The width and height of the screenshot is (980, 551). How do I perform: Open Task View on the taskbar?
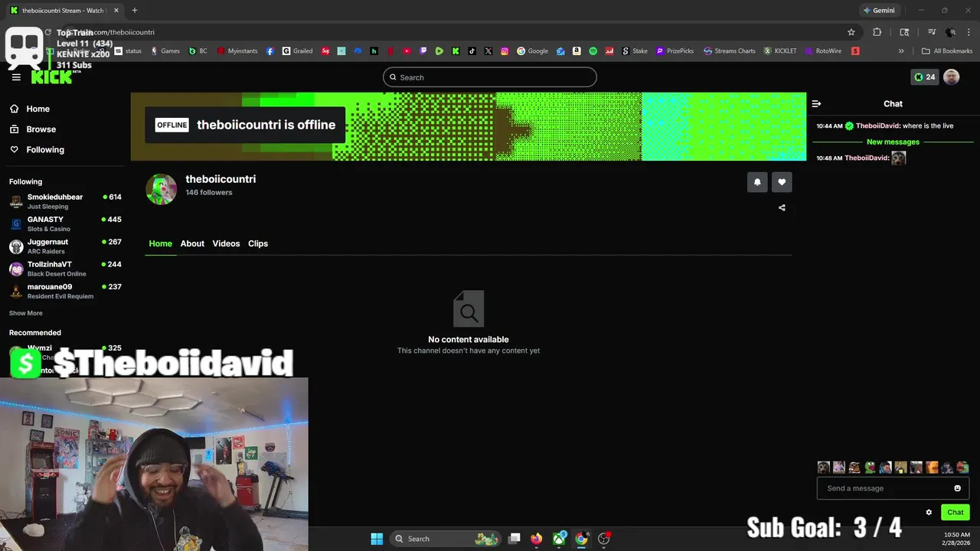pos(514,539)
